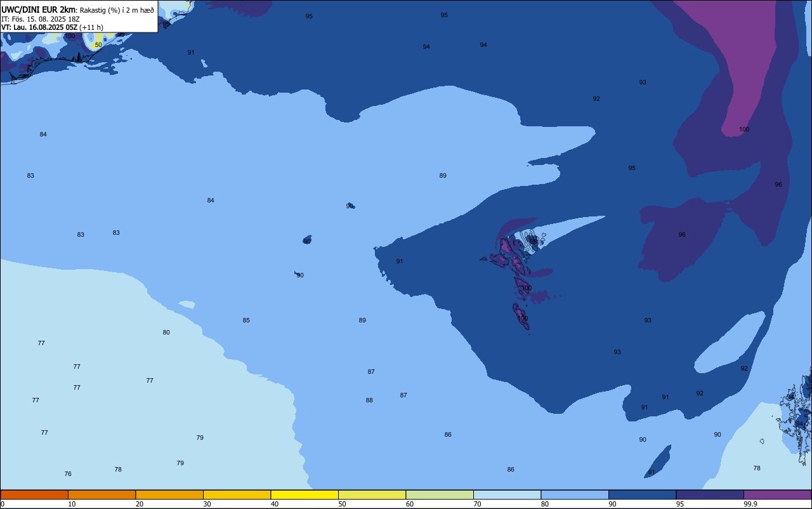This screenshot has height=509, width=812.
Task: Click the orange 10–20 legend color segment
Action: [x=101, y=494]
